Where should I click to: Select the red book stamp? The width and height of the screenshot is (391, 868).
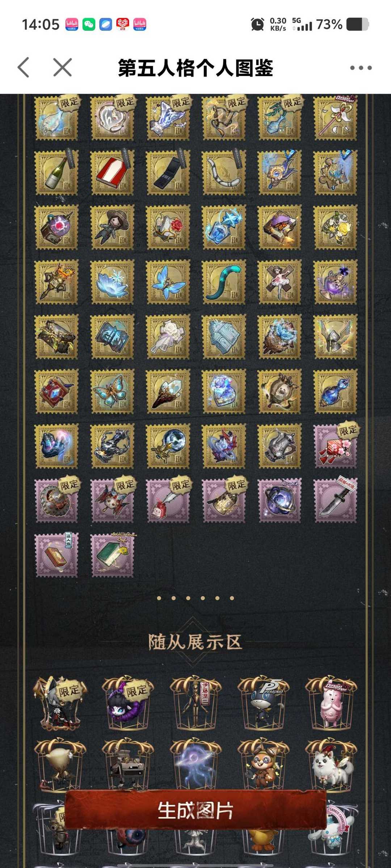pyautogui.click(x=112, y=173)
